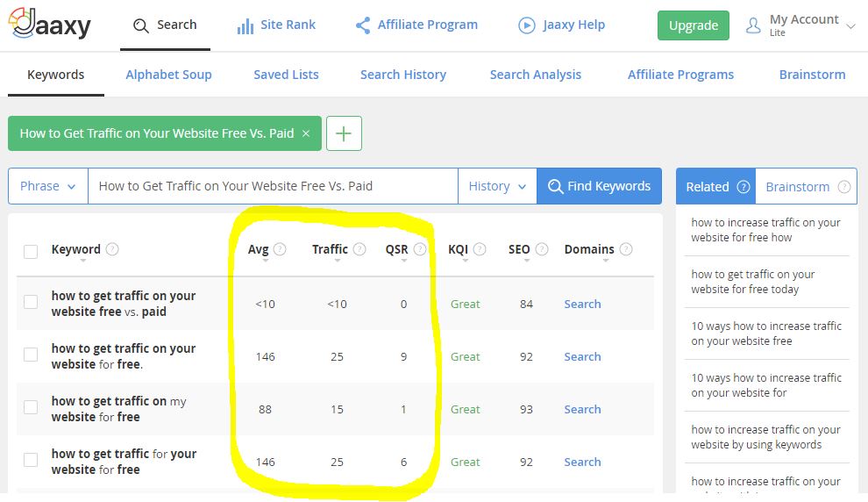Sort by the Avg column header

258,249
